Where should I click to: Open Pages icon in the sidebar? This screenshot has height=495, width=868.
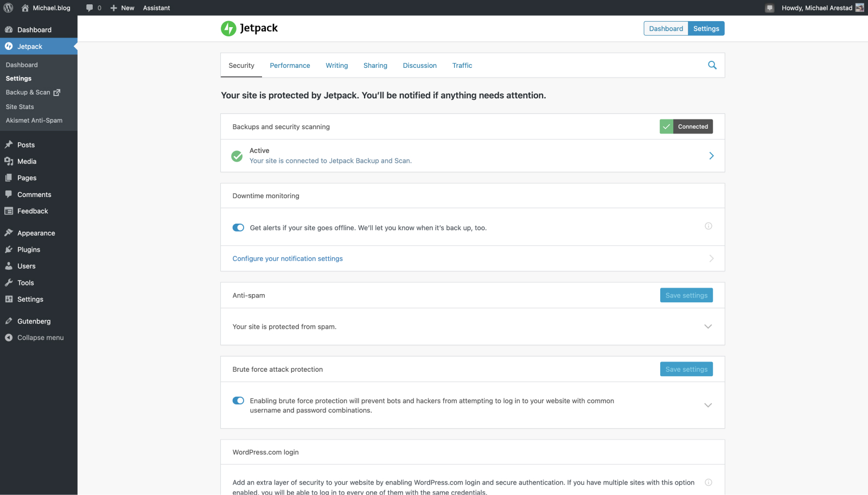[x=9, y=177]
